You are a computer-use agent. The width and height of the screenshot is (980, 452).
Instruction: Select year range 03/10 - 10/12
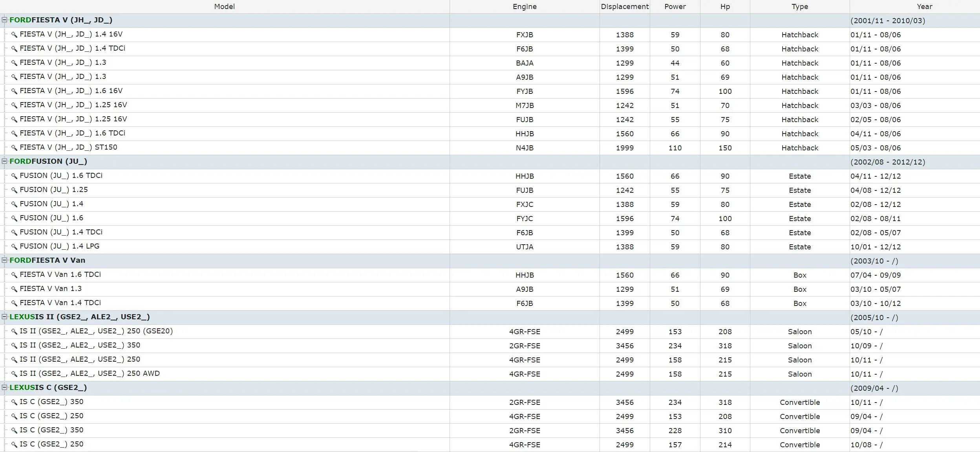pos(876,304)
